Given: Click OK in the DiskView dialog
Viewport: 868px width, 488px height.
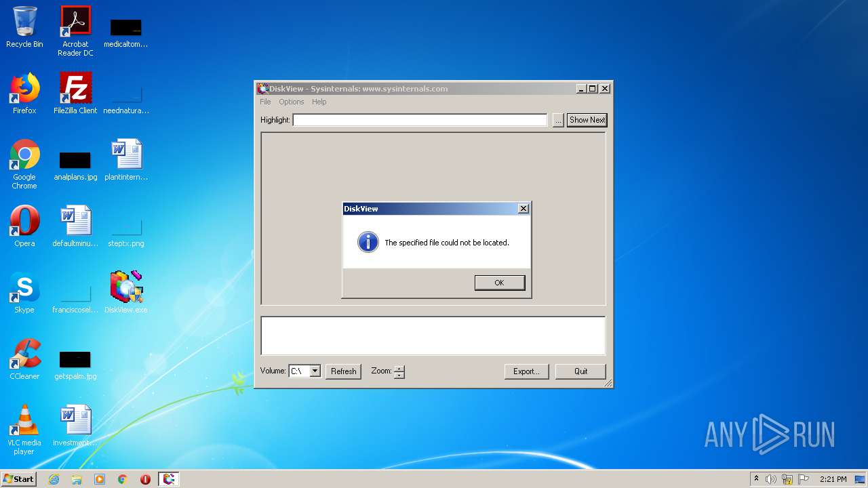Looking at the screenshot, I should pos(500,283).
